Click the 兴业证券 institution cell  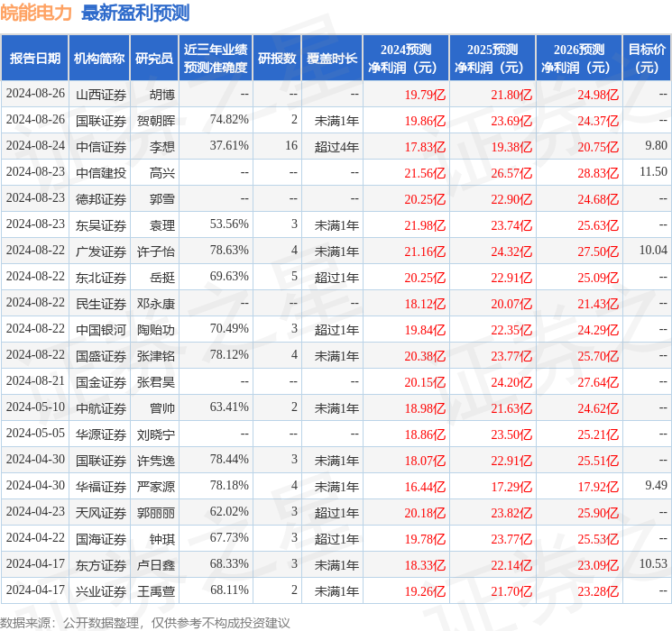(101, 591)
